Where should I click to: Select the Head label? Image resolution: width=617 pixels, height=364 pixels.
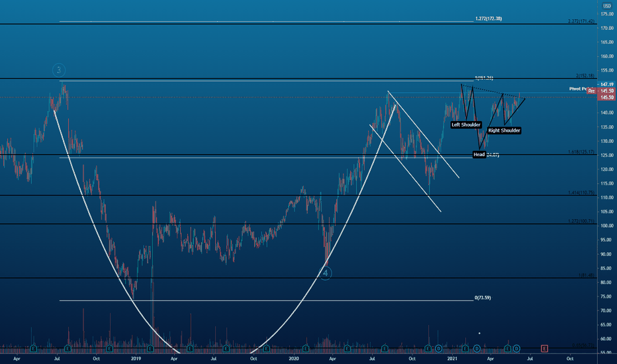pos(479,154)
